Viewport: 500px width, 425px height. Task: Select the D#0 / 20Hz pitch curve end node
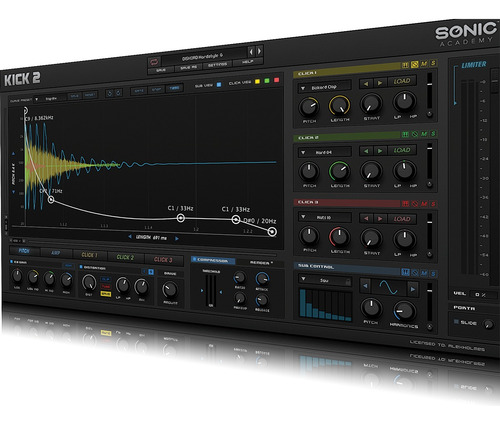coord(272,231)
